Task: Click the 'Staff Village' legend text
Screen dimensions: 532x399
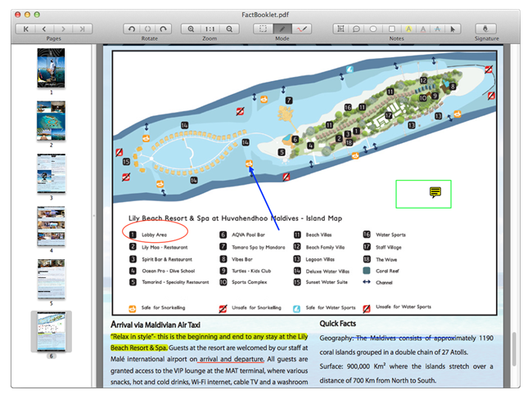Action: coord(389,247)
